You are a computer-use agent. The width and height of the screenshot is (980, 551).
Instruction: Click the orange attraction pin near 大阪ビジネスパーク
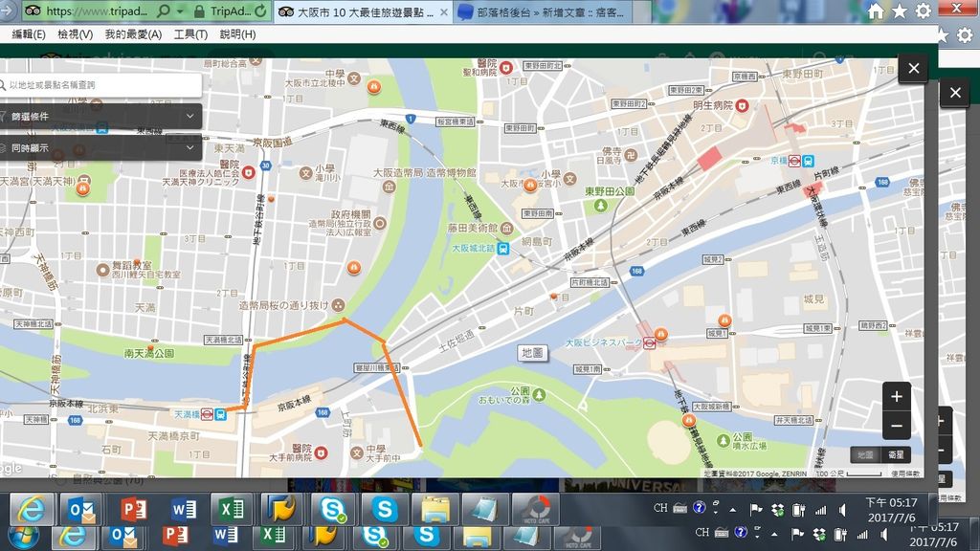pos(661,335)
